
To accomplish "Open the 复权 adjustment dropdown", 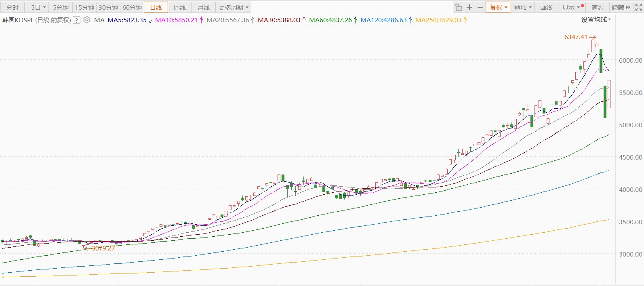I will click(498, 7).
